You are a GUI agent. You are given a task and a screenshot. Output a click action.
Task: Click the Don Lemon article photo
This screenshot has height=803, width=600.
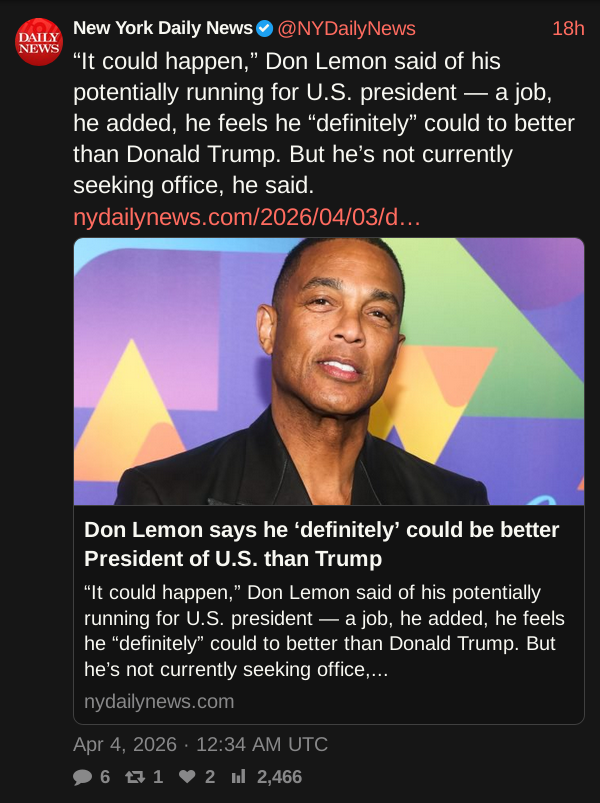(329, 371)
